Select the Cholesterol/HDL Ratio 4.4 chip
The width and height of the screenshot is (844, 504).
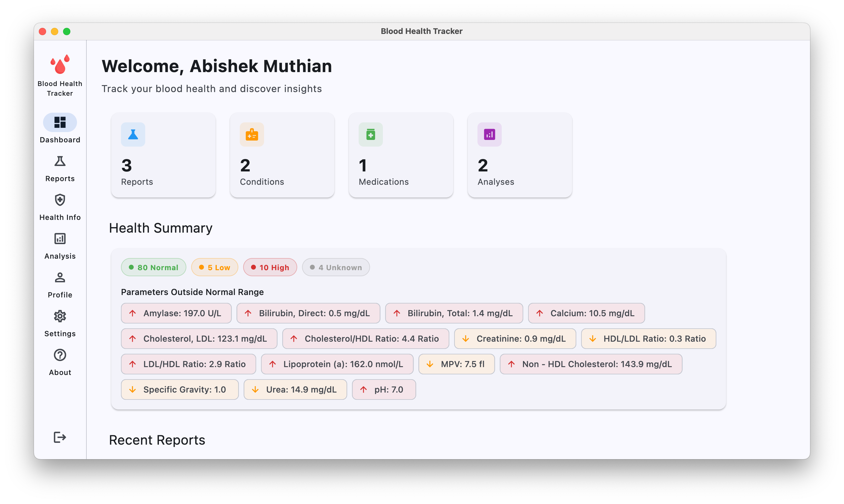[x=366, y=339]
